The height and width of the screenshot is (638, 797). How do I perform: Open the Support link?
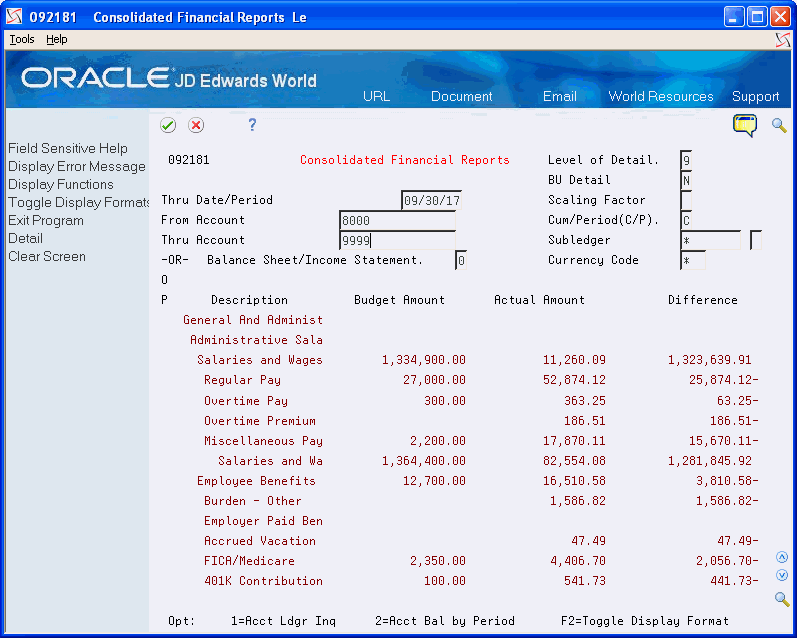point(755,96)
